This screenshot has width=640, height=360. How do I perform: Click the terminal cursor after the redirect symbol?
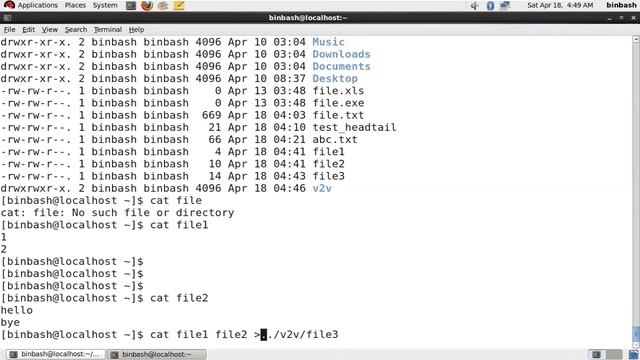pyautogui.click(x=264, y=335)
